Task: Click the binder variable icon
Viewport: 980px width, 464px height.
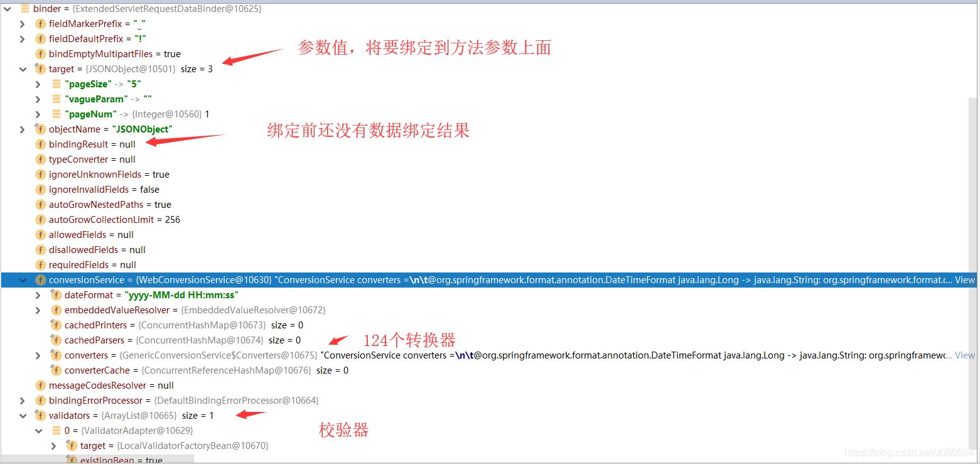Action: [x=26, y=9]
